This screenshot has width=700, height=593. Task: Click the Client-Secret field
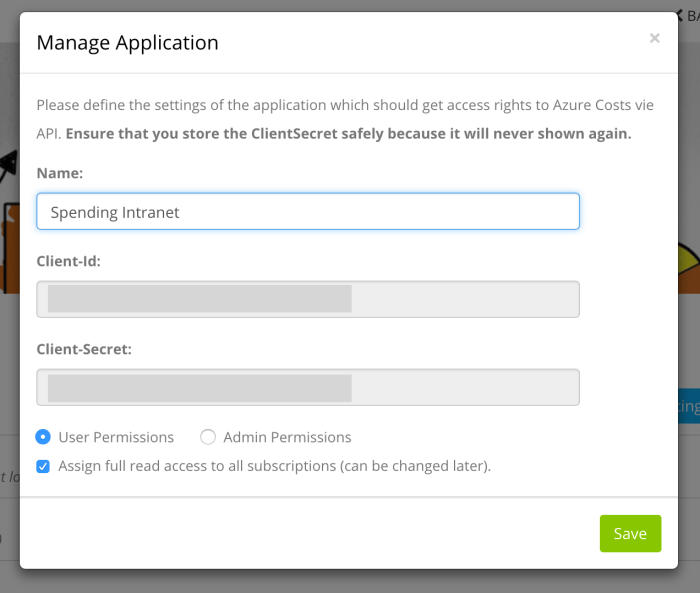[x=308, y=387]
